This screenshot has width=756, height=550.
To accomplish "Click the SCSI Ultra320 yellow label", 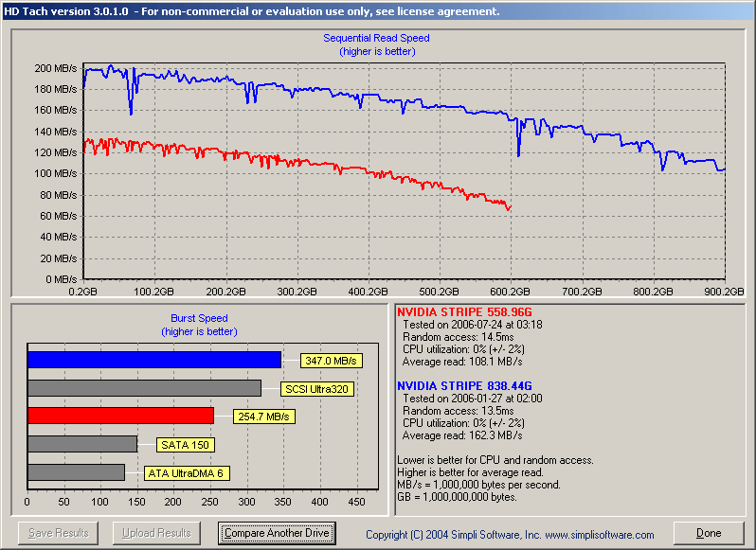I will (x=316, y=389).
